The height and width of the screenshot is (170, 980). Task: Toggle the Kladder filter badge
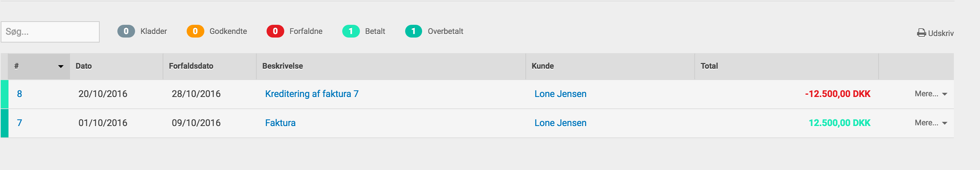click(126, 31)
